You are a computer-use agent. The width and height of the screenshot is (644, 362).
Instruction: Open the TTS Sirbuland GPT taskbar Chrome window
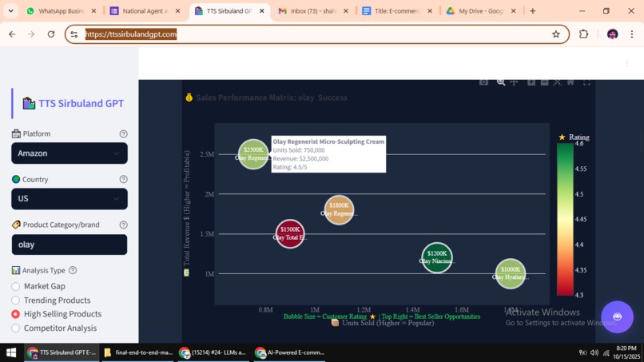click(62, 352)
